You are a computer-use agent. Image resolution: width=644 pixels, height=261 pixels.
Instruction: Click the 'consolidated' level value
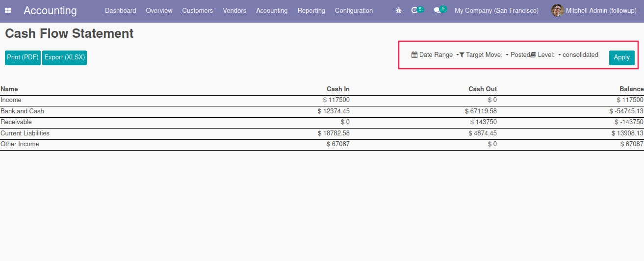[580, 55]
